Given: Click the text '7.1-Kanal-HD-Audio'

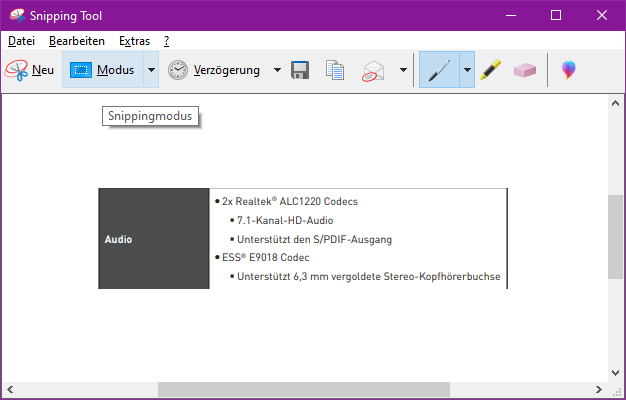Looking at the screenshot, I should [x=285, y=220].
